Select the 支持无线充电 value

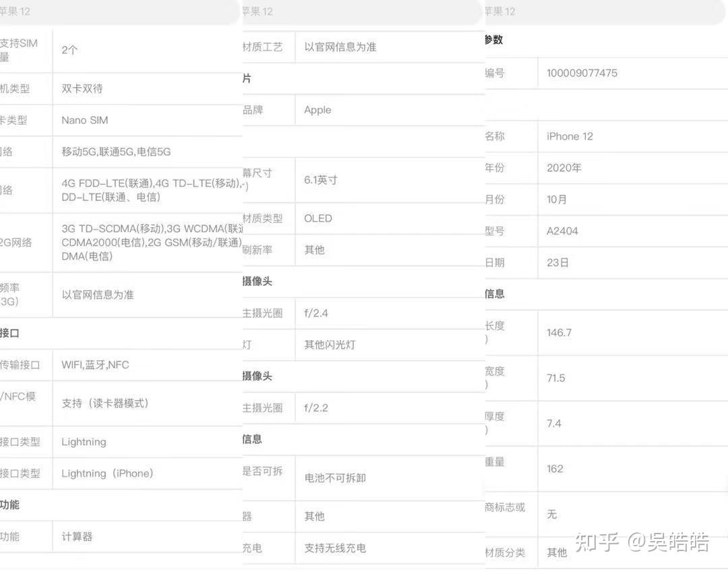click(x=335, y=548)
